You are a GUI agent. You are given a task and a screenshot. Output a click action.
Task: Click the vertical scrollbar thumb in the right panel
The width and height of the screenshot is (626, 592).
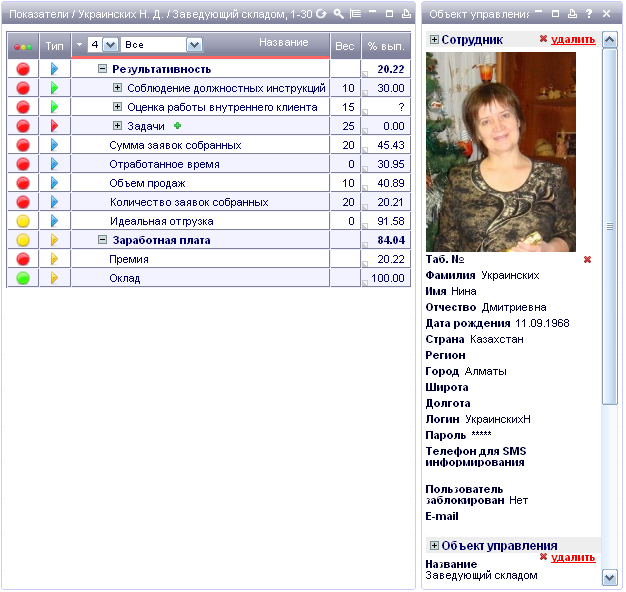tap(610, 226)
